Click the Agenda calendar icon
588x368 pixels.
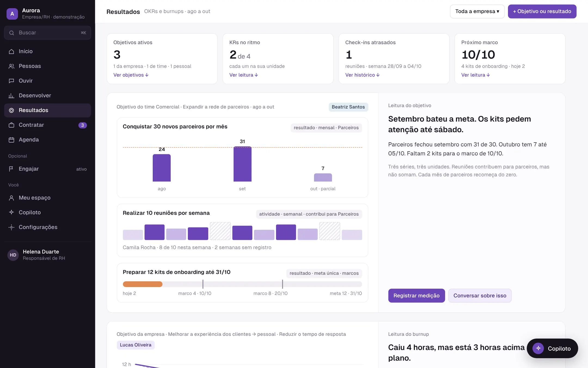(11, 140)
